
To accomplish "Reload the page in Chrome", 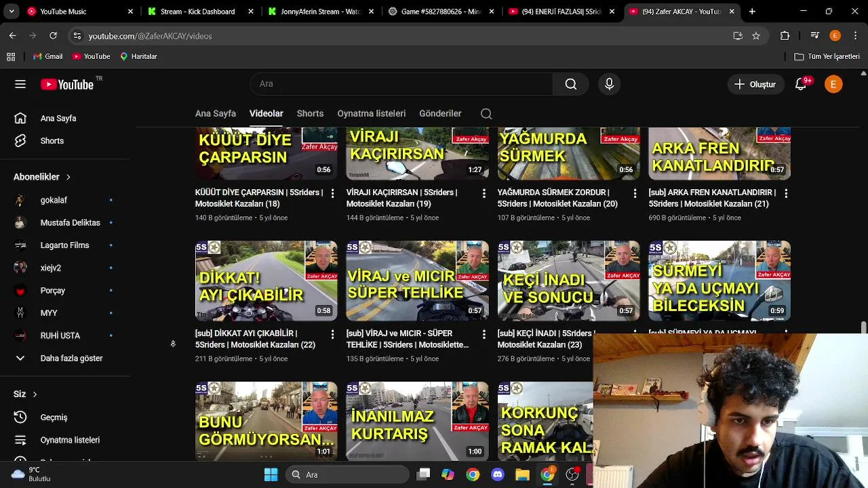I will (x=54, y=35).
